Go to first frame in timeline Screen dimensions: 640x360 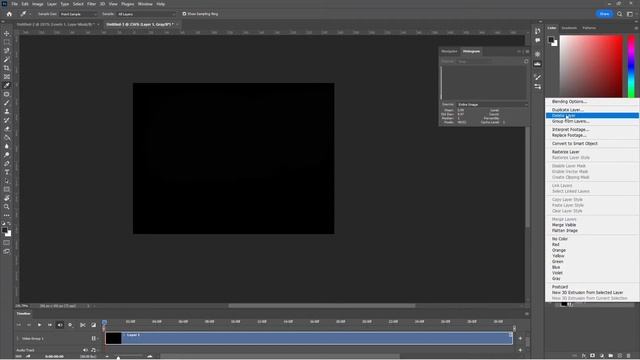(x=18, y=325)
